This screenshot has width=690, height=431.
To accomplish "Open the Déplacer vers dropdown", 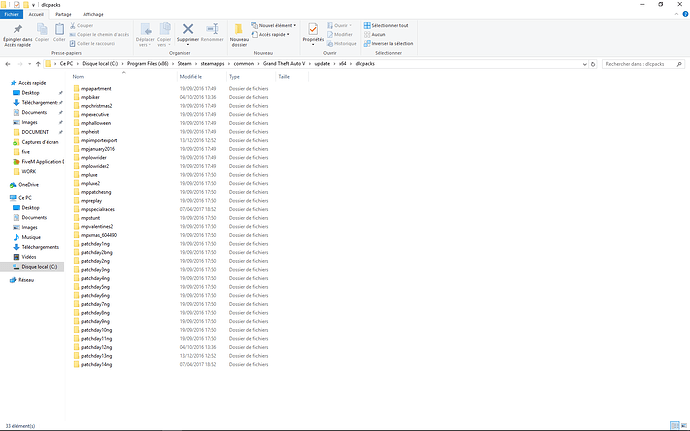I will [145, 45].
